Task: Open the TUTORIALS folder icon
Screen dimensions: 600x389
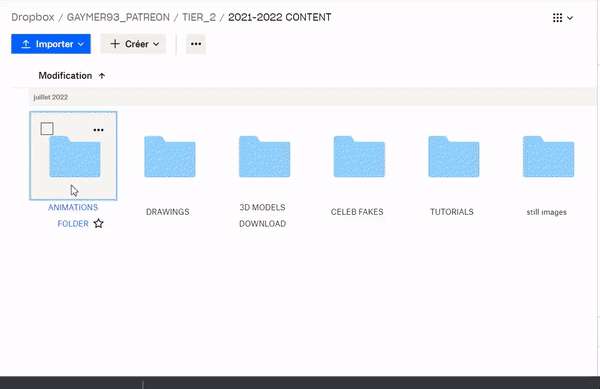Action: 454,156
